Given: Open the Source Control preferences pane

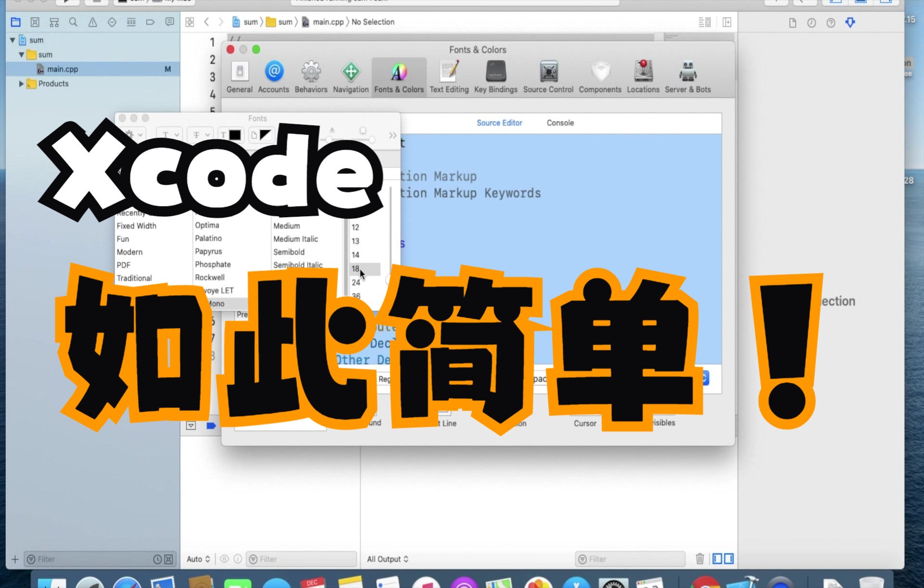Looking at the screenshot, I should [548, 77].
